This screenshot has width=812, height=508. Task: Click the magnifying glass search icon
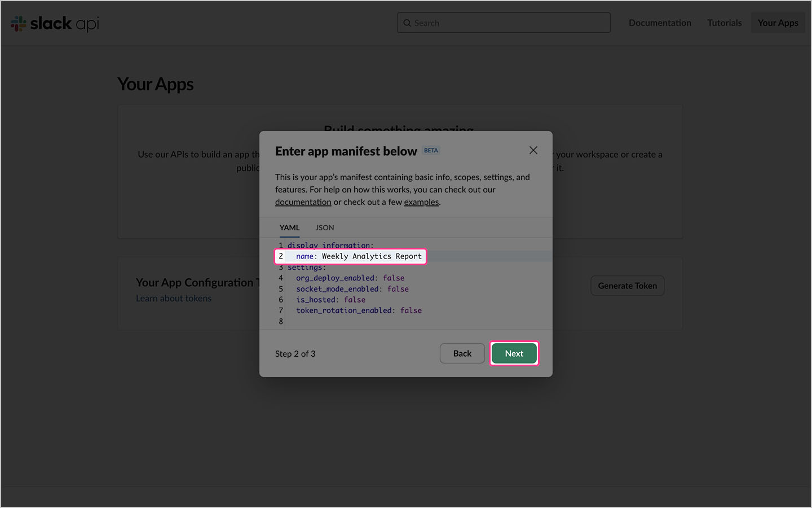pyautogui.click(x=407, y=23)
